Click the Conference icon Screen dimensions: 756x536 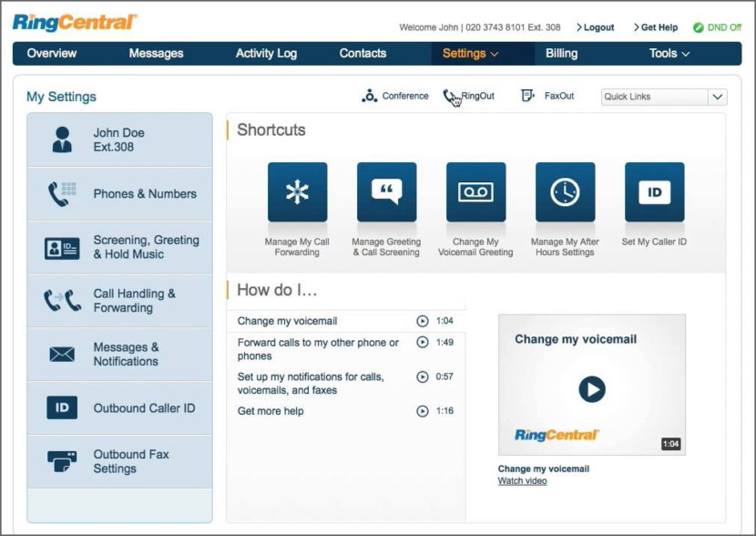[x=369, y=96]
